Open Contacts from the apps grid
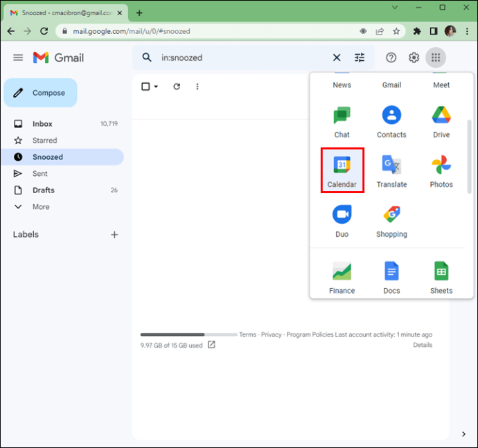The height and width of the screenshot is (448, 478). [x=391, y=122]
